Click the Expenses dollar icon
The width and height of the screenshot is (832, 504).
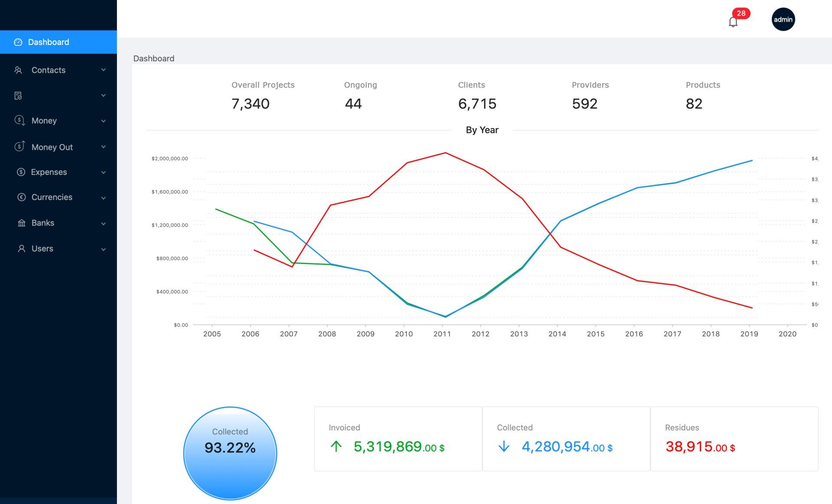tap(21, 172)
